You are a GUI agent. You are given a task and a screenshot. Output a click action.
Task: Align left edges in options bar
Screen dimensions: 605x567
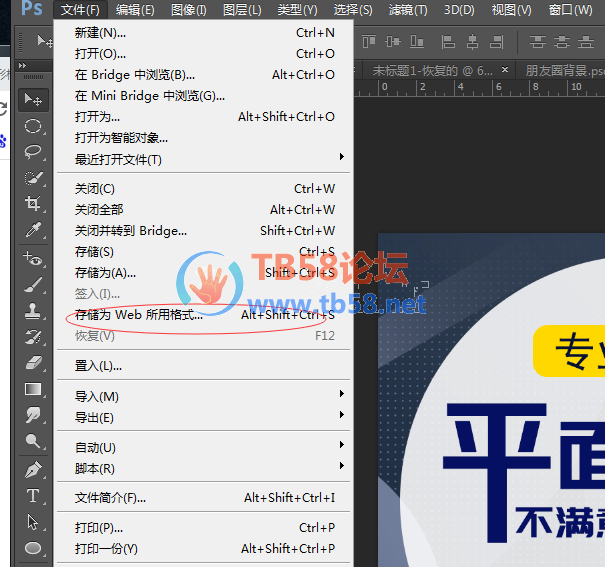448,42
